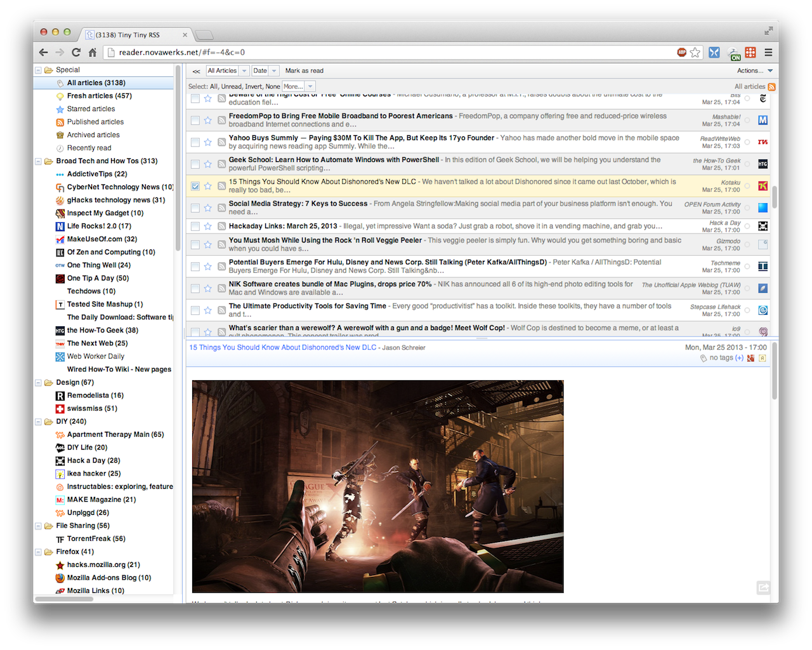Screen dimensions: 812x650
Task: Edit tags with the (+) link
Action: click(x=739, y=358)
